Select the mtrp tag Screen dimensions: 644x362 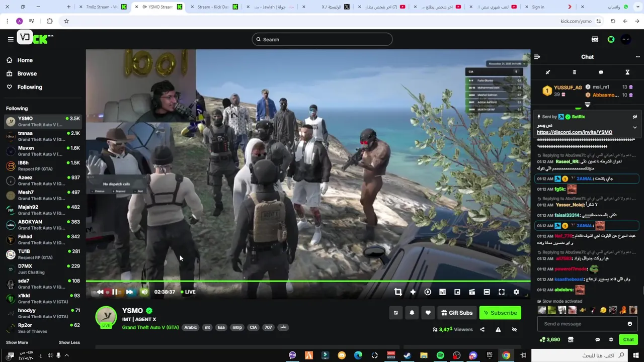point(237,327)
